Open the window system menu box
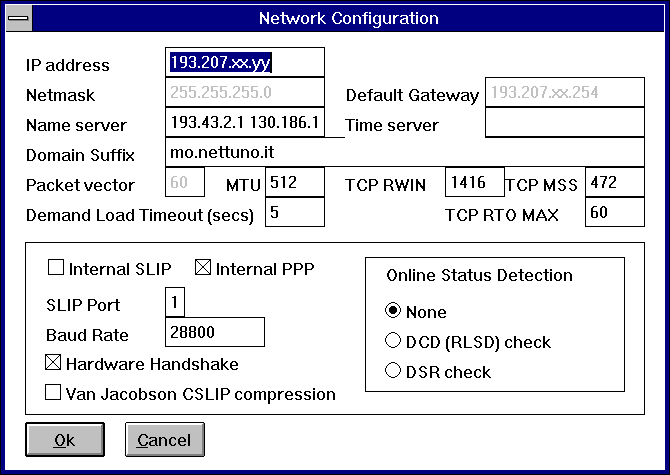The width and height of the screenshot is (670, 475). pos(17,18)
